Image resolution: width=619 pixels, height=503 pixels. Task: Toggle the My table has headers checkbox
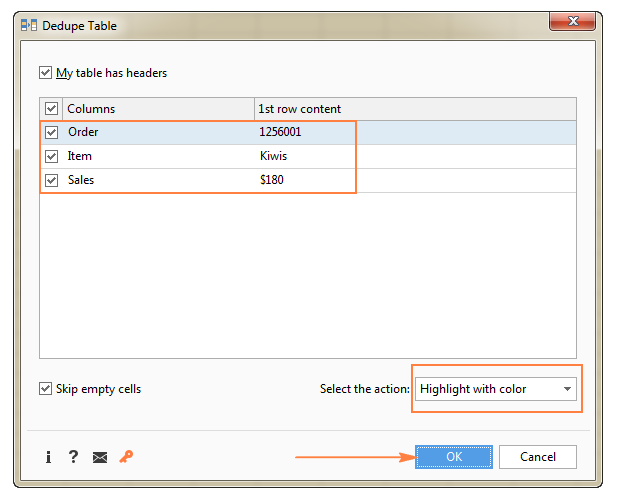click(45, 73)
